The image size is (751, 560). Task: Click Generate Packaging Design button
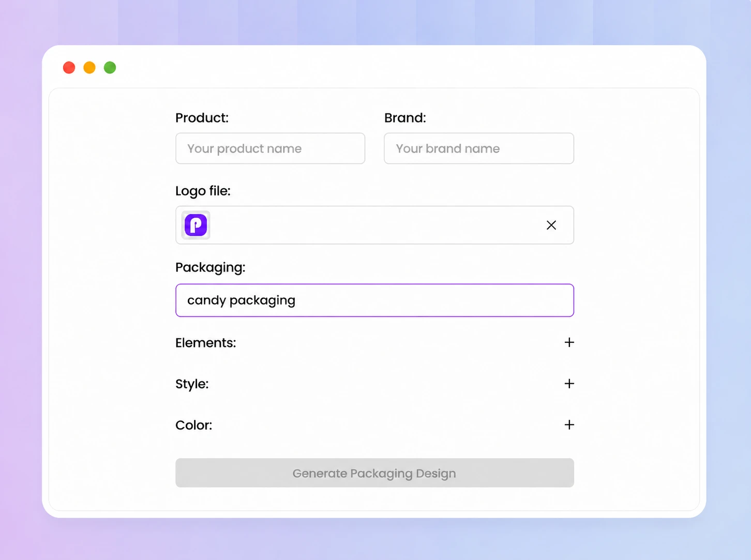(374, 473)
